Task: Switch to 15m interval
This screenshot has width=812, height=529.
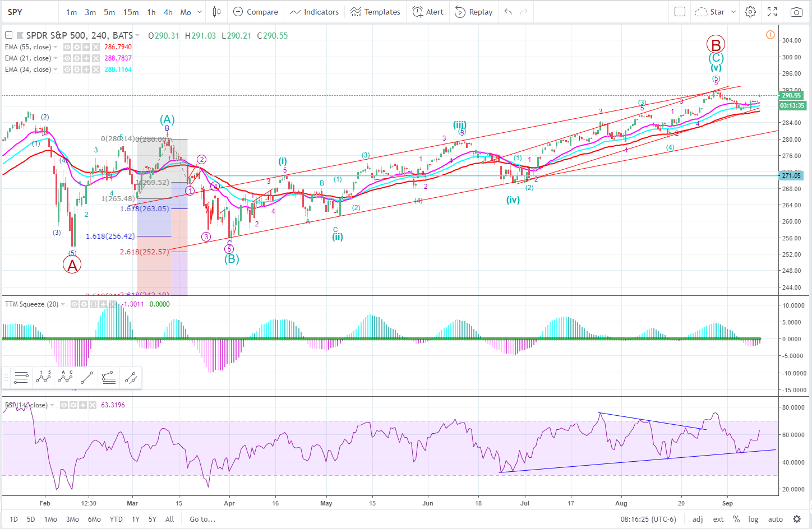Action: 131,12
